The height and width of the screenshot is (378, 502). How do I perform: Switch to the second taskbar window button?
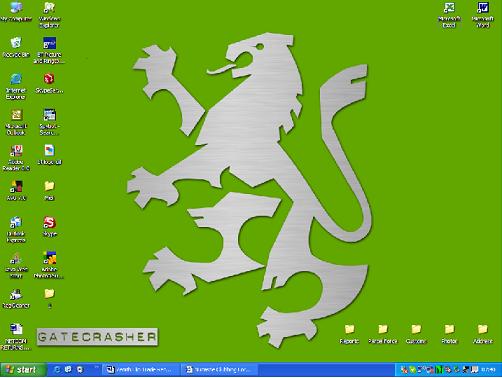click(219, 370)
